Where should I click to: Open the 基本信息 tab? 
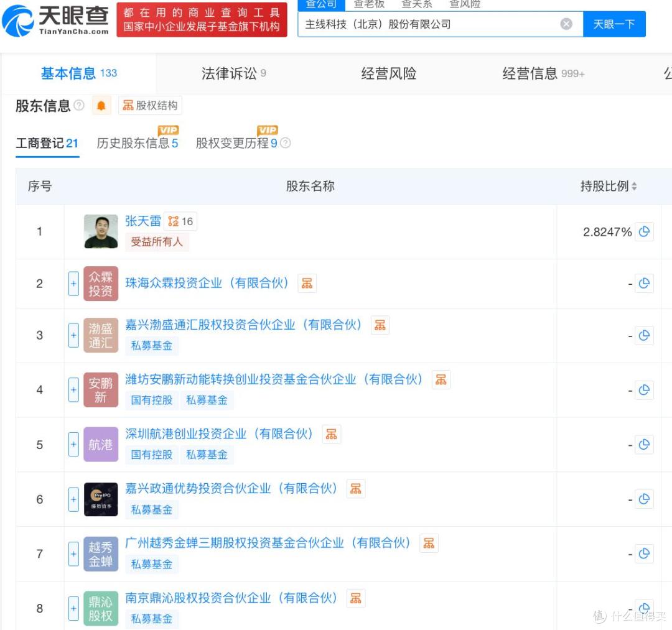[x=79, y=73]
